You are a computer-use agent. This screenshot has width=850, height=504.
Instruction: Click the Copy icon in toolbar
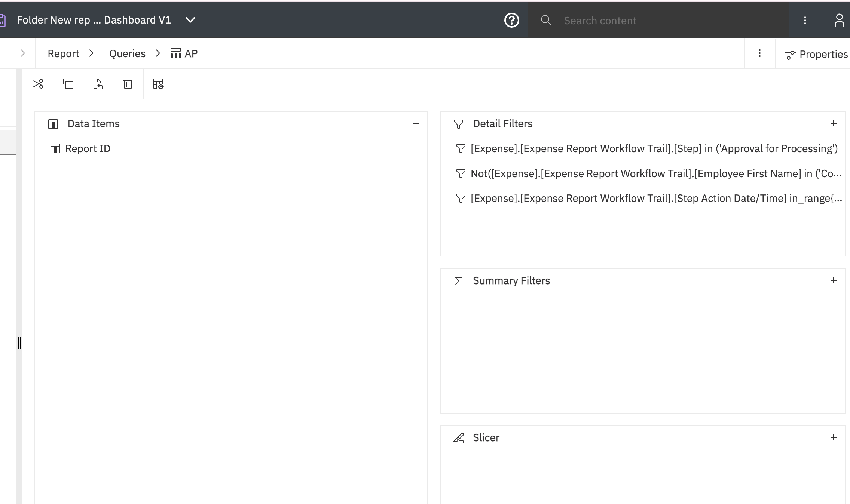(x=68, y=84)
